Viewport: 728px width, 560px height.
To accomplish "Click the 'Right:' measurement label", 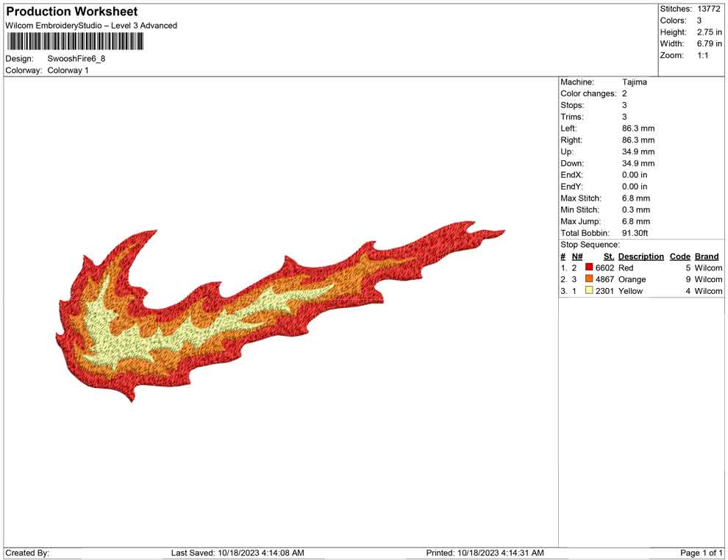I will (571, 140).
